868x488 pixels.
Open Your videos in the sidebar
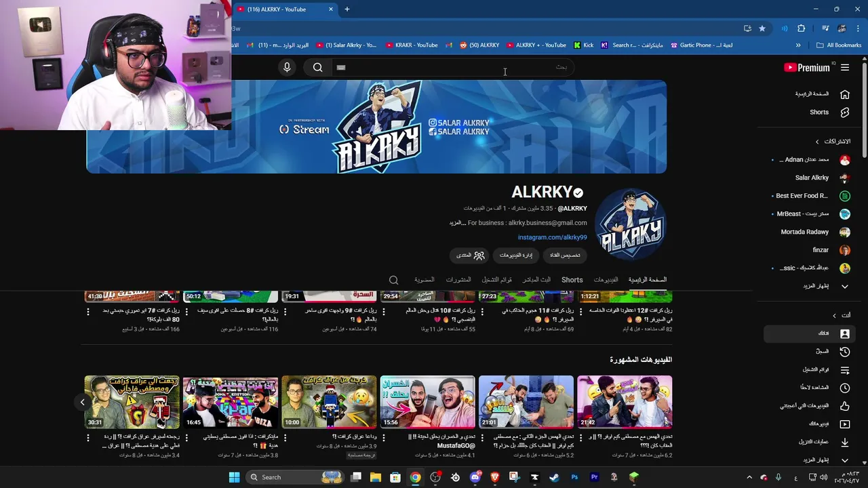(x=810, y=424)
